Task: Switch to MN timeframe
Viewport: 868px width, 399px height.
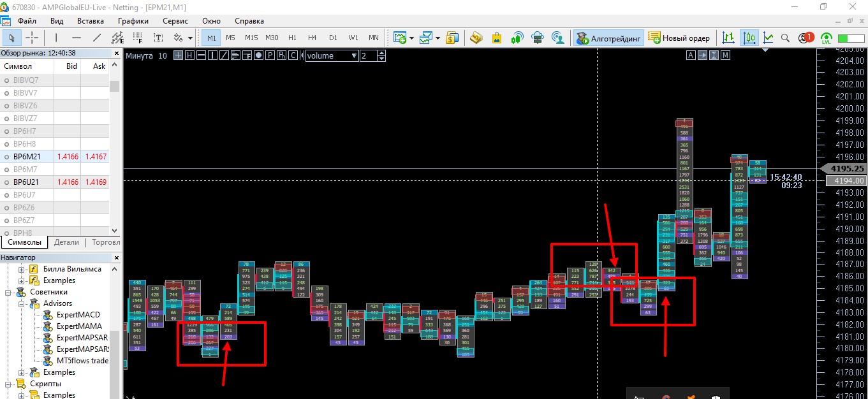Action: (374, 38)
